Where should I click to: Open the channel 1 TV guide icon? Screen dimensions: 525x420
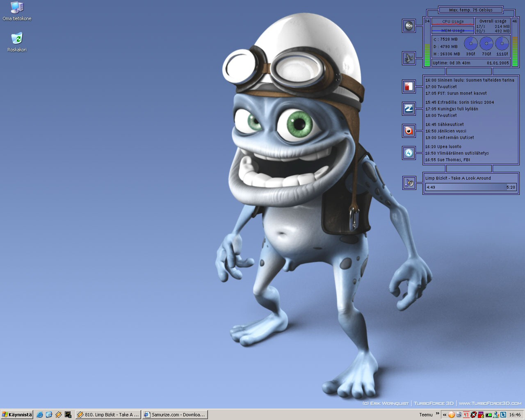coord(409,86)
